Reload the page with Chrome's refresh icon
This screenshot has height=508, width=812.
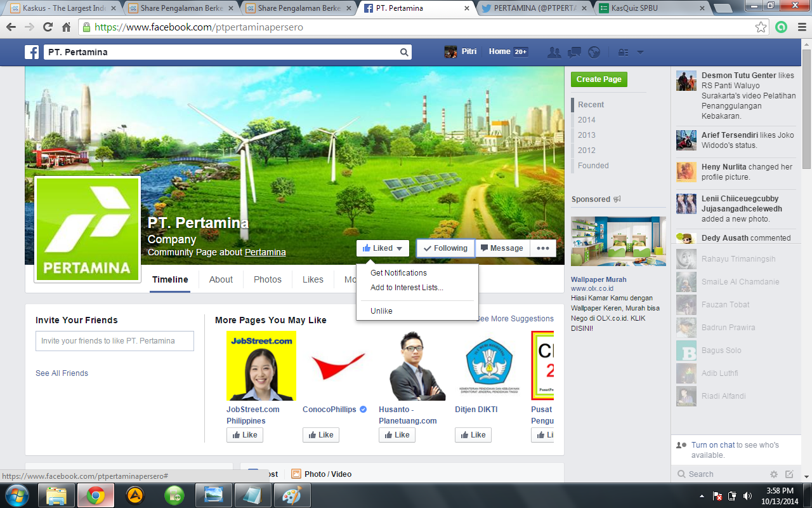coord(48,27)
